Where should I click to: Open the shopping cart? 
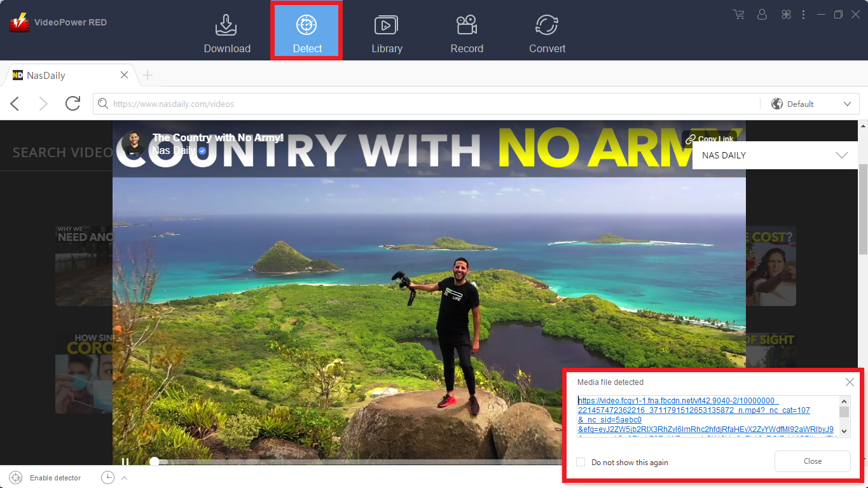pos(738,14)
